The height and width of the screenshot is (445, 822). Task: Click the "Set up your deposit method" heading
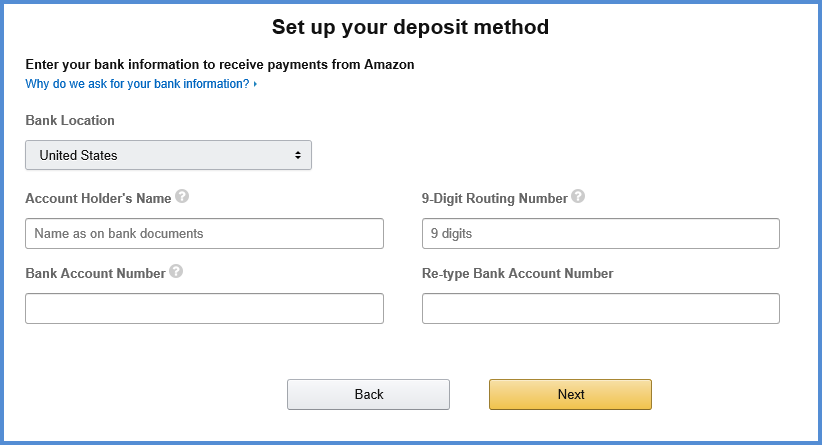point(411,26)
